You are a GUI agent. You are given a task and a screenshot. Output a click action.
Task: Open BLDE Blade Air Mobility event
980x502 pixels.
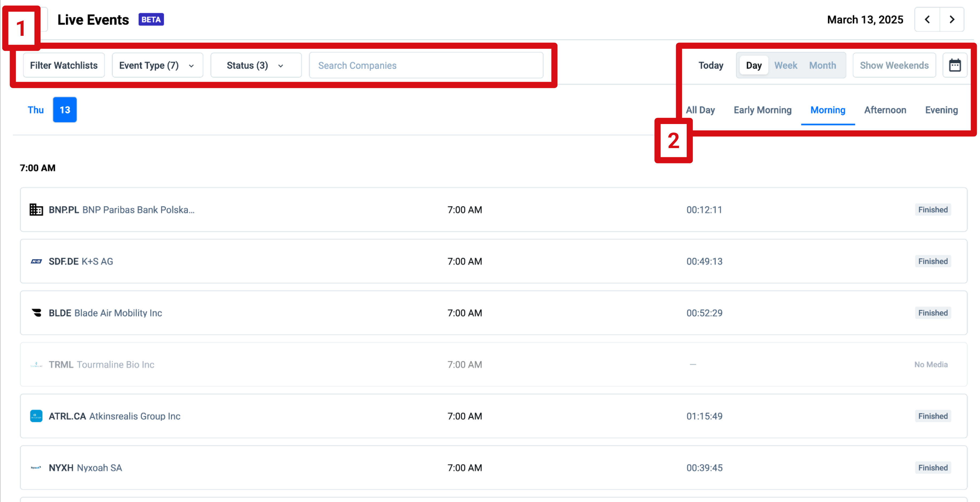(493, 312)
